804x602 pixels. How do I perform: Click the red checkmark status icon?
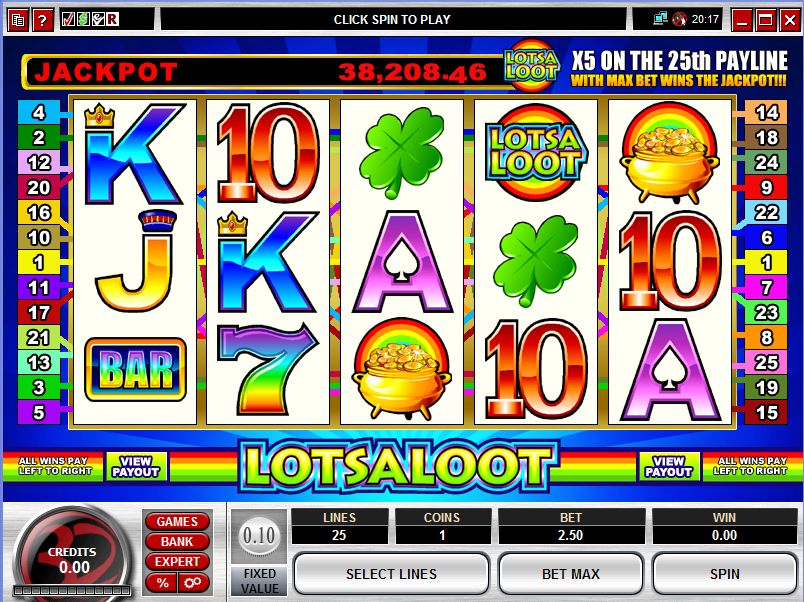(x=68, y=20)
